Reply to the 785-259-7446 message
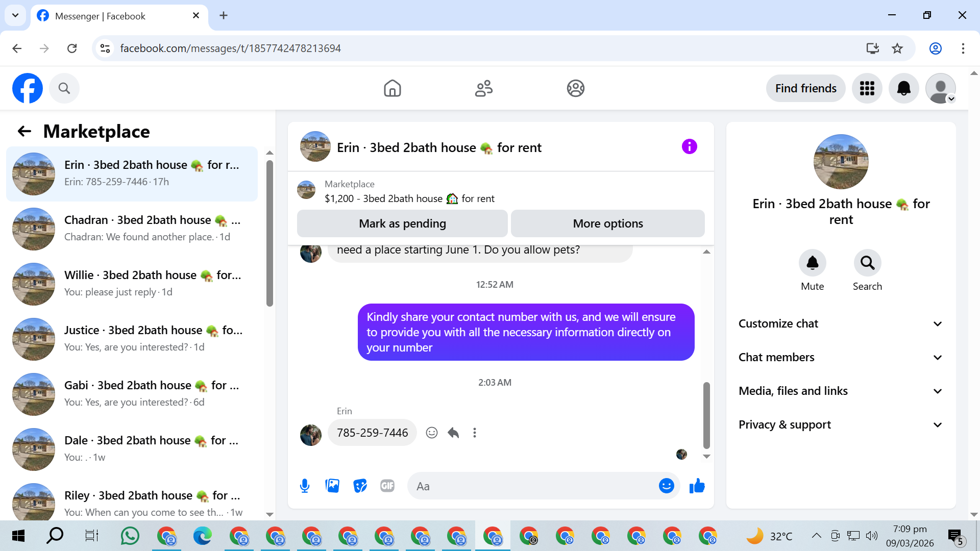Viewport: 980px width, 551px height. tap(453, 433)
